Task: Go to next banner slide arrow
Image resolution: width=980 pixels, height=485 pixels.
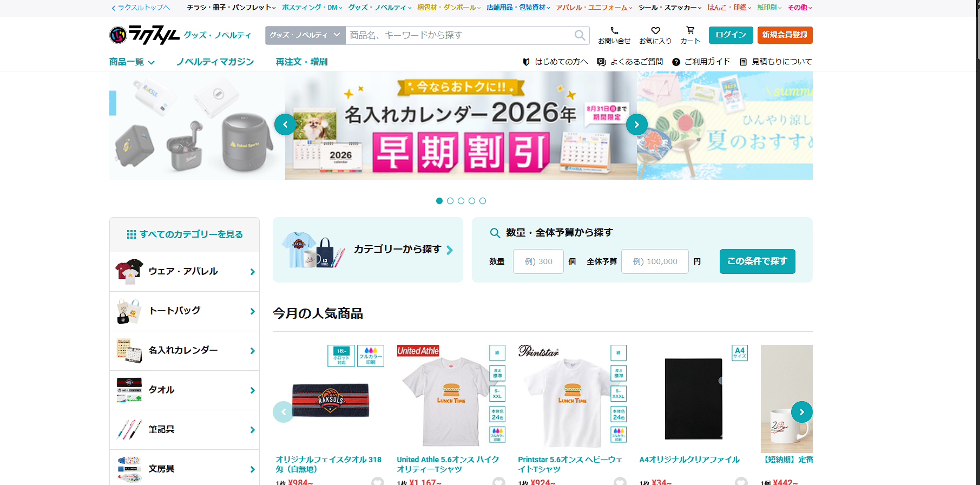Action: pos(637,124)
